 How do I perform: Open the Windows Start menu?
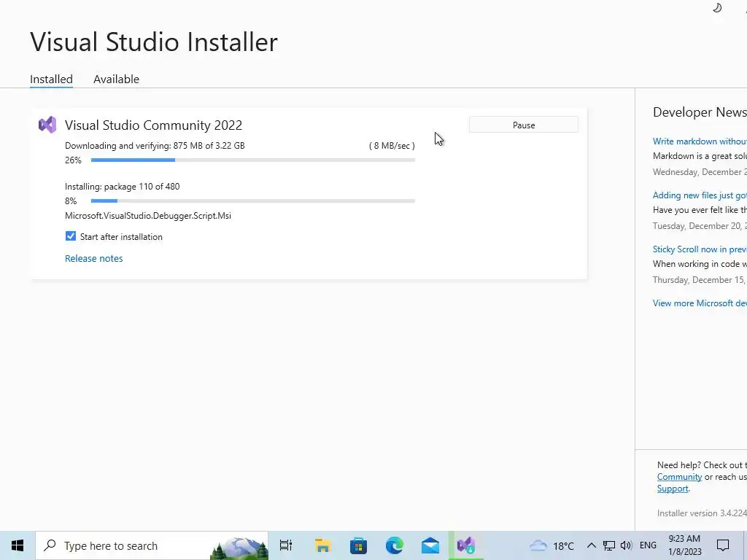[x=18, y=545]
